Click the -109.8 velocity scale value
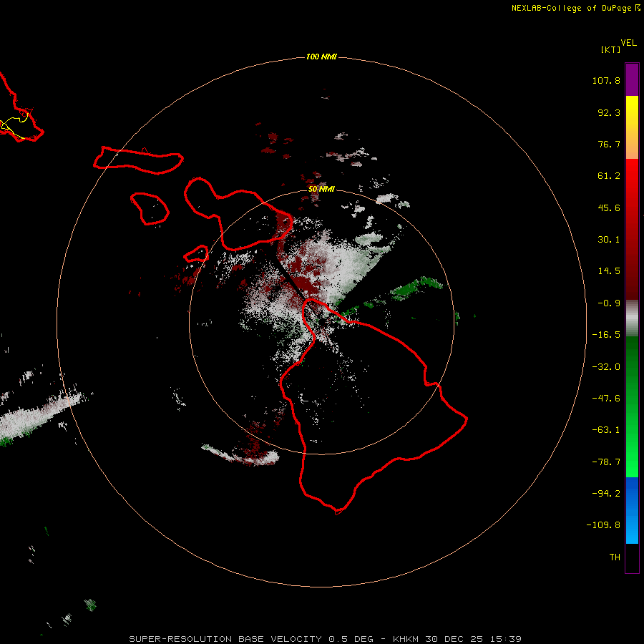 [604, 525]
